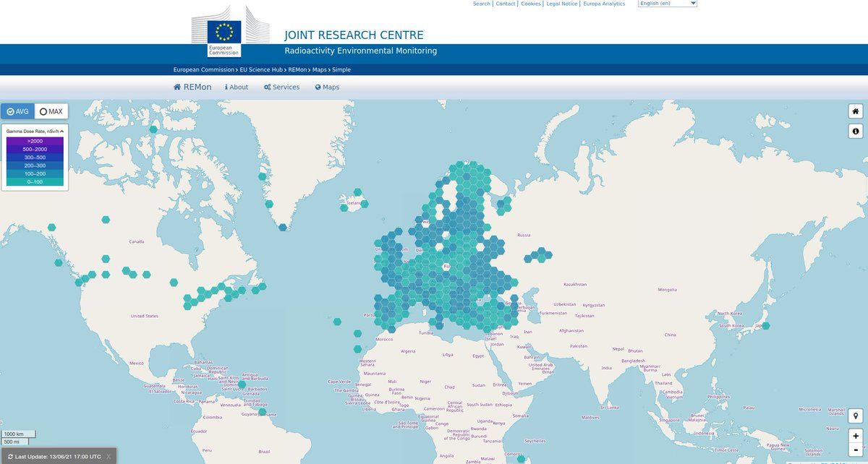
Task: Click the JOINT RESEARCH CENTRE title
Action: (354, 35)
